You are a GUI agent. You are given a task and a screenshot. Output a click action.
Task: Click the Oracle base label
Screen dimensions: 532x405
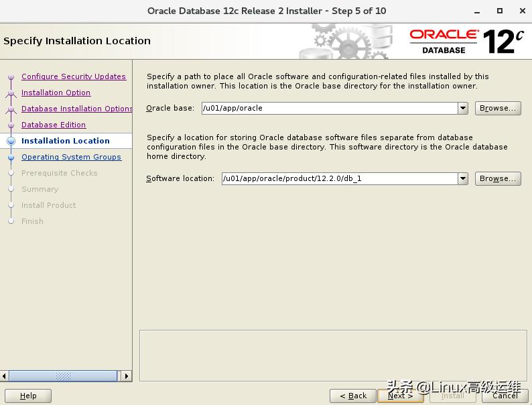click(x=170, y=109)
